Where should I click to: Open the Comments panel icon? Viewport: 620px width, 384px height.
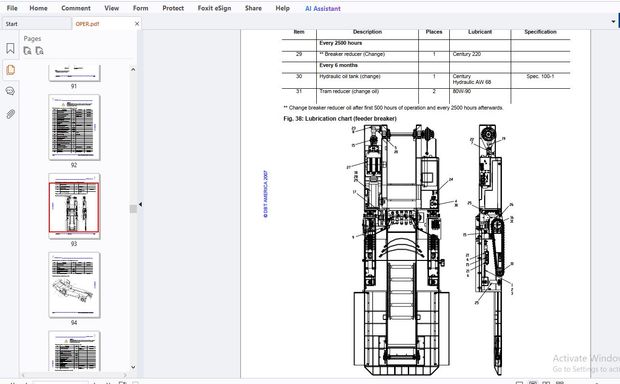click(x=10, y=91)
